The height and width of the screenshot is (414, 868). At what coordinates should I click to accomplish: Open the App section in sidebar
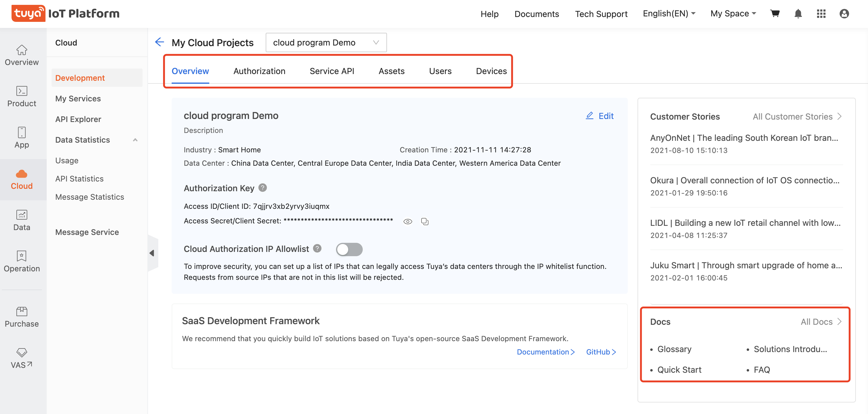(22, 138)
